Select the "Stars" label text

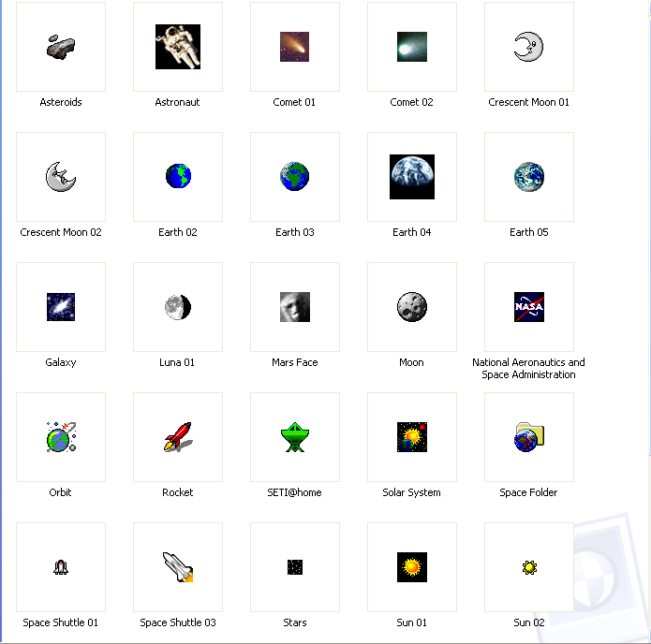click(295, 622)
